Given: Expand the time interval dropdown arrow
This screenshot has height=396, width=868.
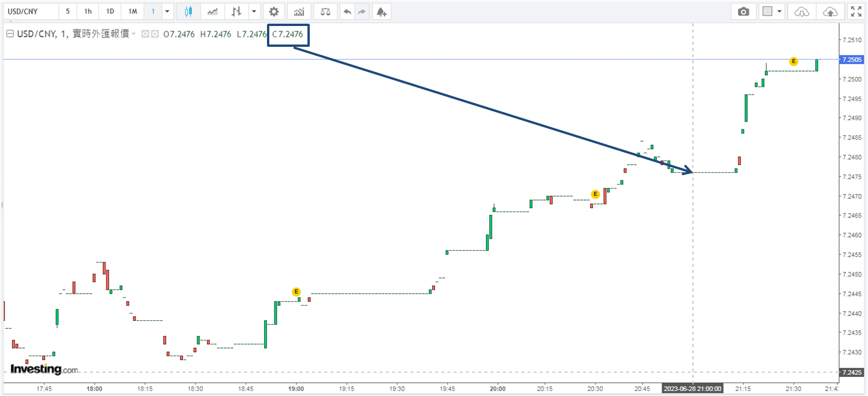Looking at the screenshot, I should [167, 12].
